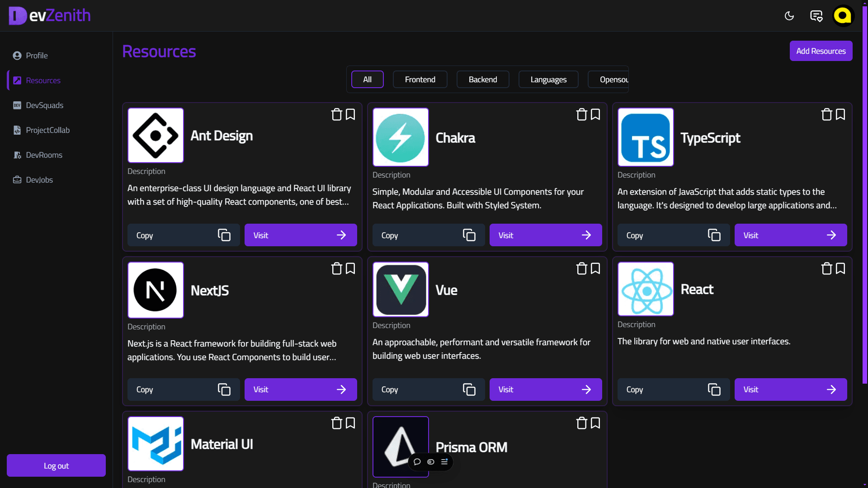The image size is (868, 488).
Task: Filter resources by Frontend
Action: [420, 80]
